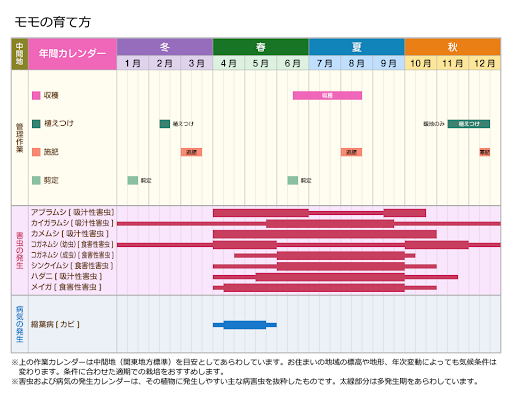Select the 4月 month cell

click(x=229, y=63)
